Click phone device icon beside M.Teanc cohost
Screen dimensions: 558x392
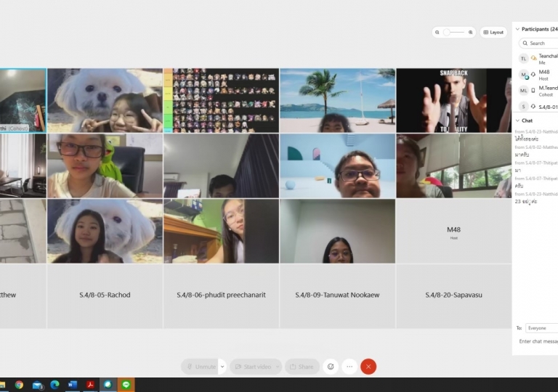(x=533, y=90)
